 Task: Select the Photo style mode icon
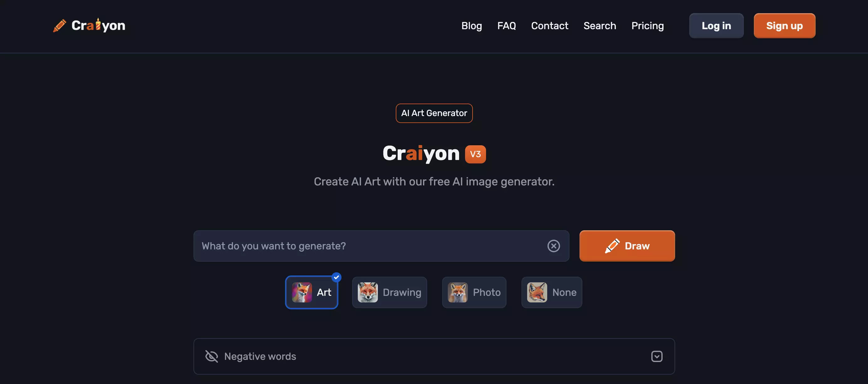[457, 292]
